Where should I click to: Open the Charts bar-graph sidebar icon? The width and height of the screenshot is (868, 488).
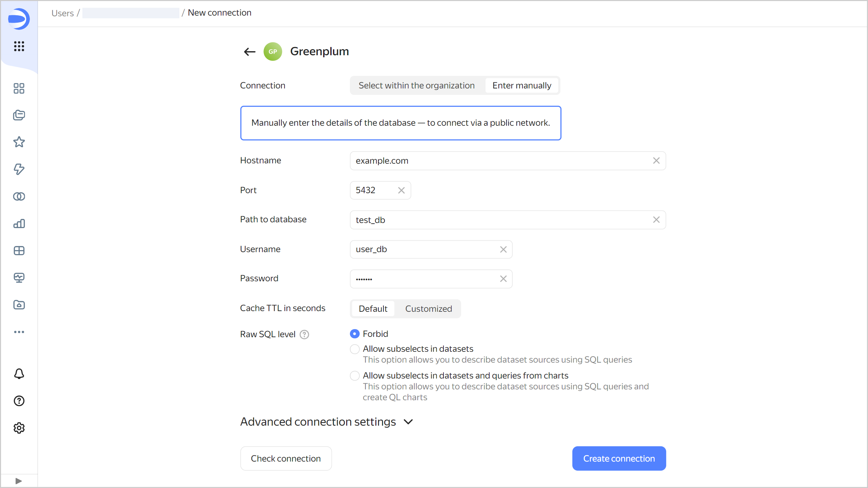(x=19, y=223)
